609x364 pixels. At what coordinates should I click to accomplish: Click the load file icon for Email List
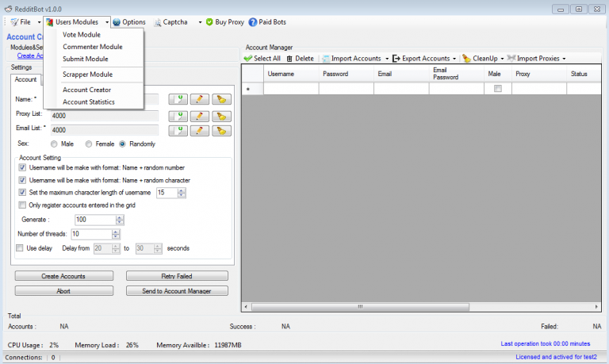coord(178,130)
